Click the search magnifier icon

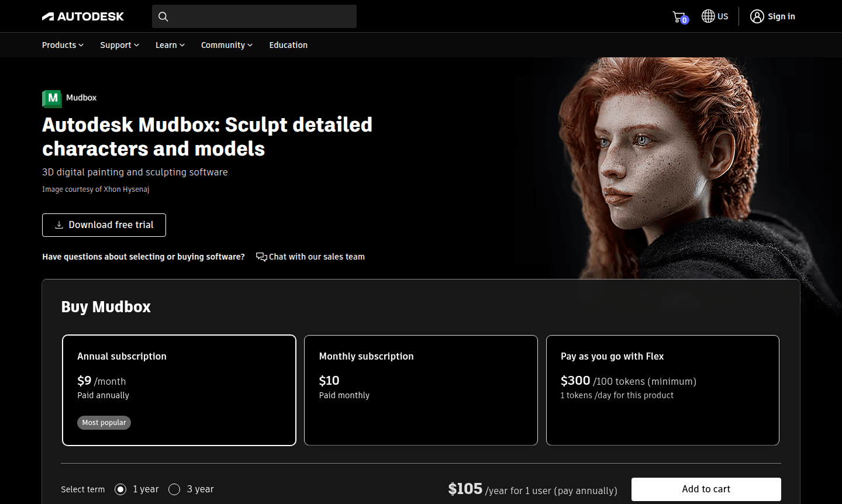coord(163,16)
